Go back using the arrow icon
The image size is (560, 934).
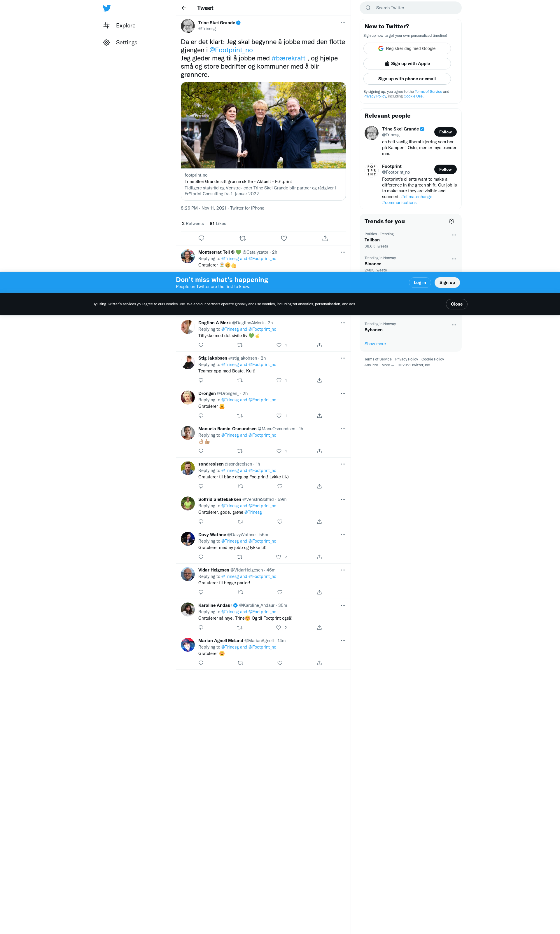(184, 8)
